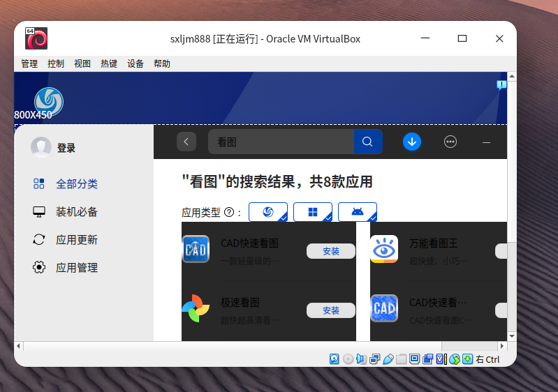Click the vertical scrollbar down arrow
The width and height of the screenshot is (558, 392).
[x=512, y=336]
